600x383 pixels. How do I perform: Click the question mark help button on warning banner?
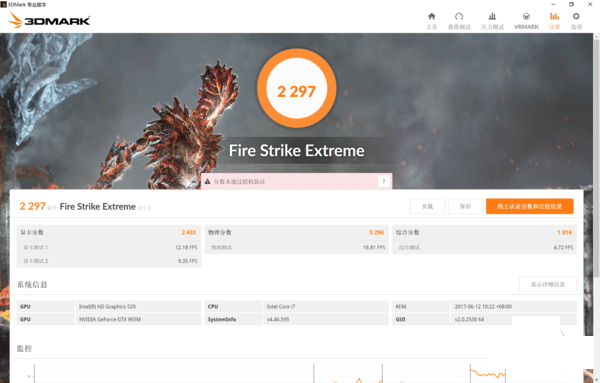(384, 181)
